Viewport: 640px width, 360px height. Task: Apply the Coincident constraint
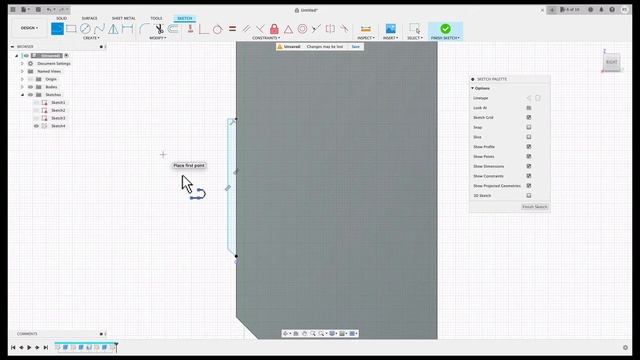[204, 29]
